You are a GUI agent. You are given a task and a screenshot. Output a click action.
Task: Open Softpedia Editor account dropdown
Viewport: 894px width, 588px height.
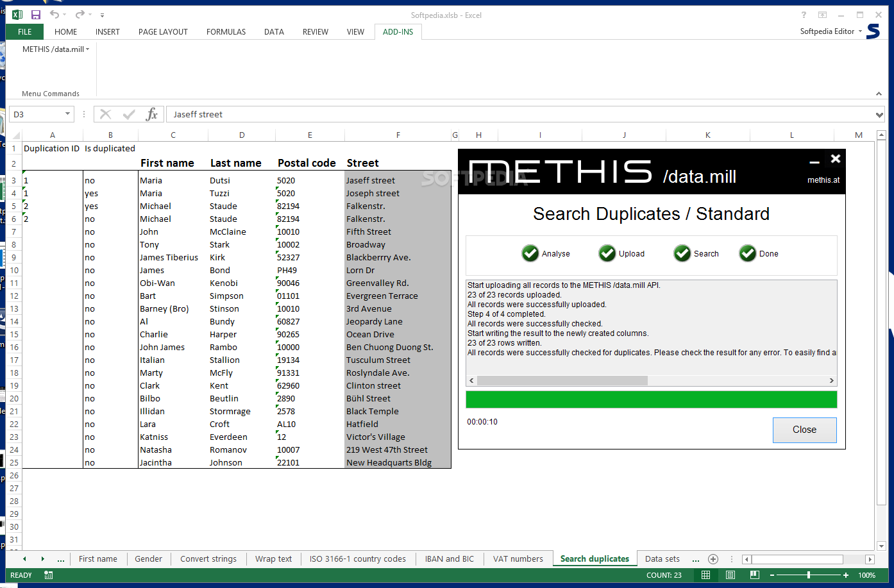click(x=831, y=31)
